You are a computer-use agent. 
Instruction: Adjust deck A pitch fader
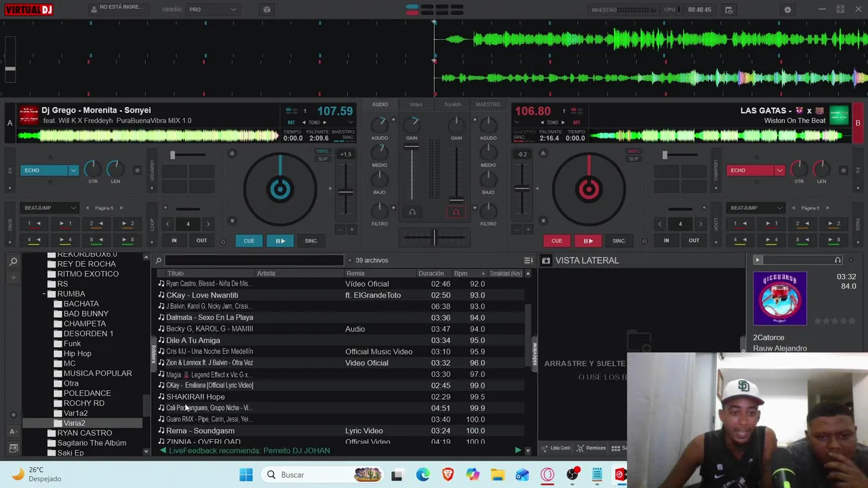pos(345,192)
